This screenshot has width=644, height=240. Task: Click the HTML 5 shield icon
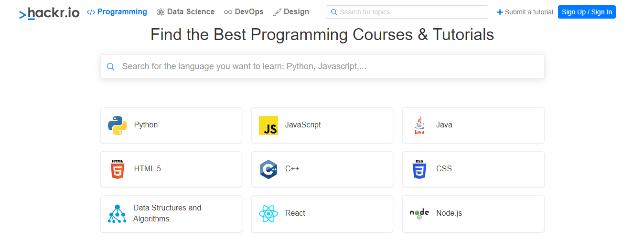click(x=118, y=169)
